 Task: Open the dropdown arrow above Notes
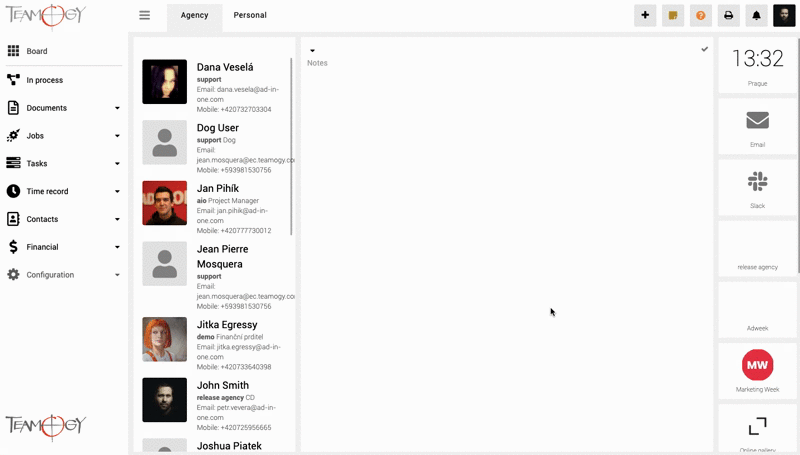tap(312, 50)
